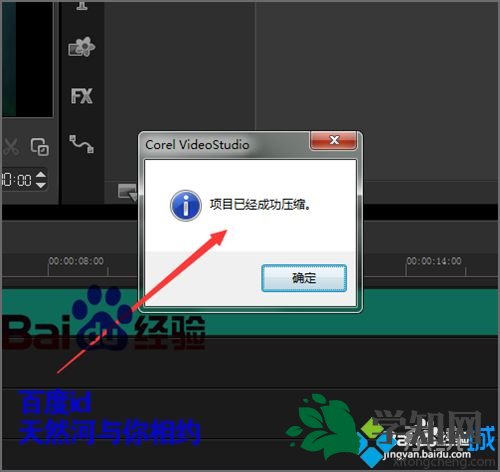Screen dimensions: 500x472
Task: Click the 确定 button in the dialog
Action: (304, 278)
